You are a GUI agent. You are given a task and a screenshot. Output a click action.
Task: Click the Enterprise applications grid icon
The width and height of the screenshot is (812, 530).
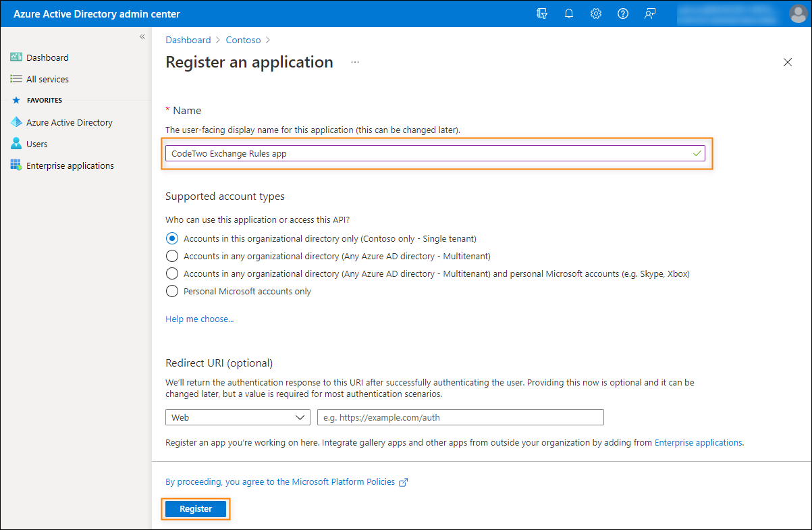click(x=17, y=165)
